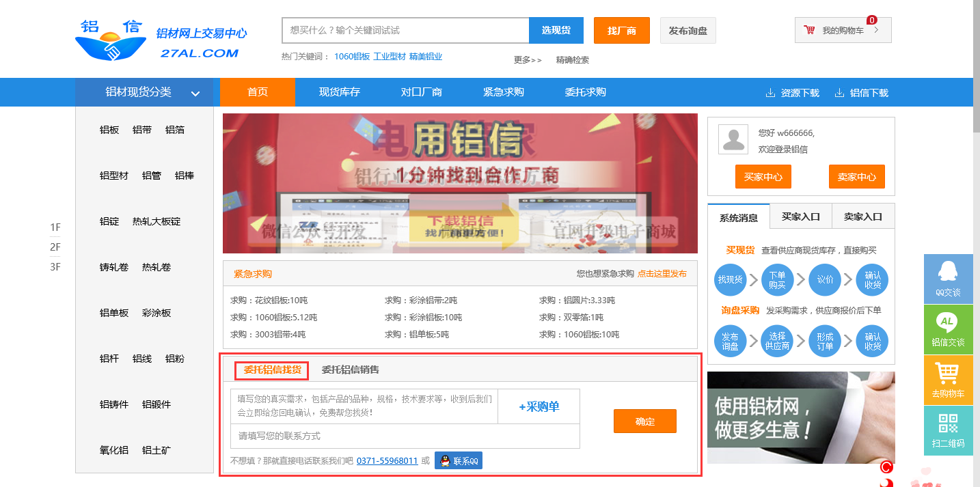
Task: Click the 发布询盘 button
Action: [688, 31]
